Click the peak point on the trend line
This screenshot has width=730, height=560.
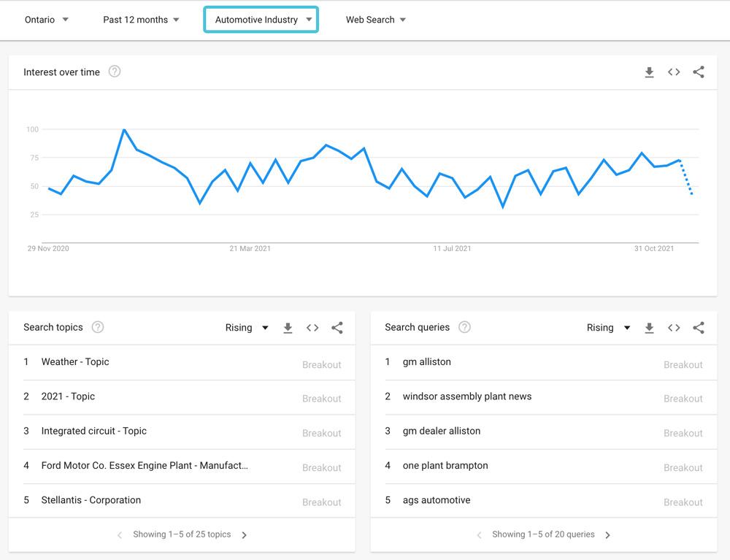click(124, 130)
